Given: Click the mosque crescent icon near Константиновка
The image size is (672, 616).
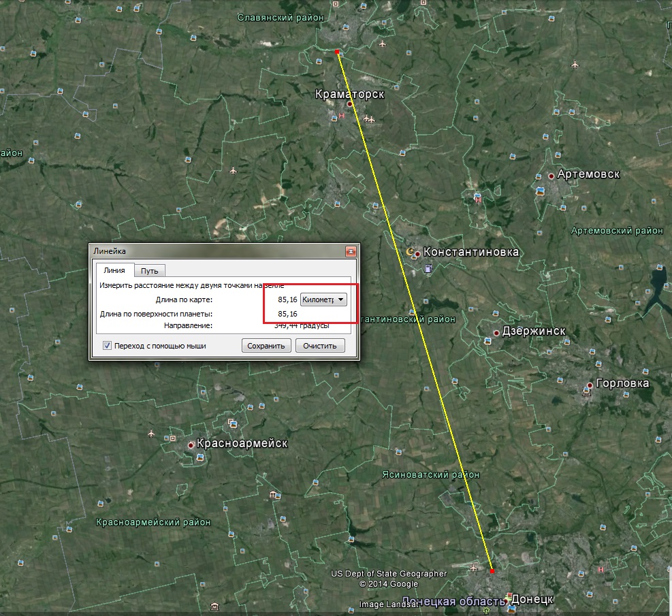Looking at the screenshot, I should [x=410, y=252].
